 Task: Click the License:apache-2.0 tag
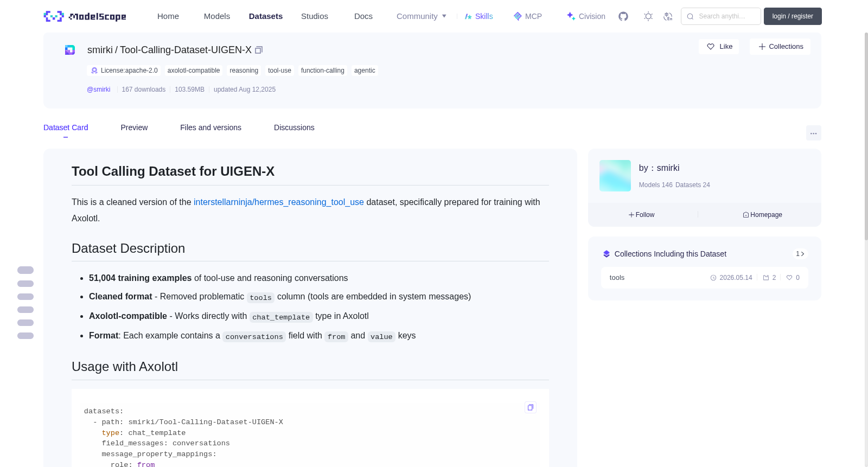(x=124, y=71)
